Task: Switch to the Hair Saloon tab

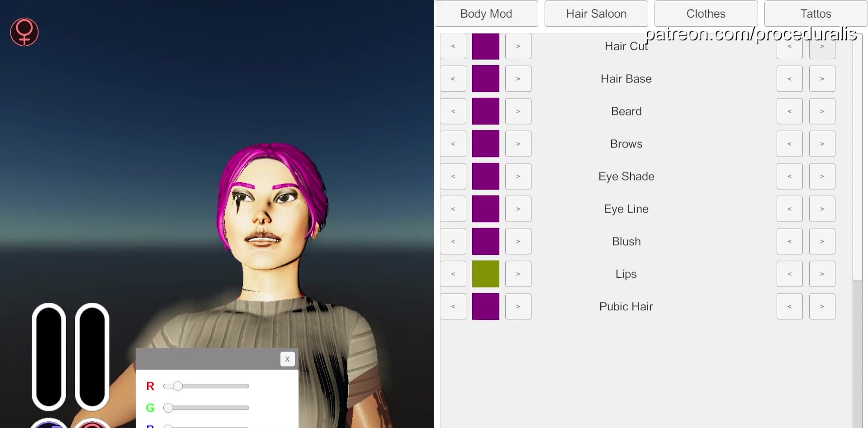Action: [x=596, y=14]
